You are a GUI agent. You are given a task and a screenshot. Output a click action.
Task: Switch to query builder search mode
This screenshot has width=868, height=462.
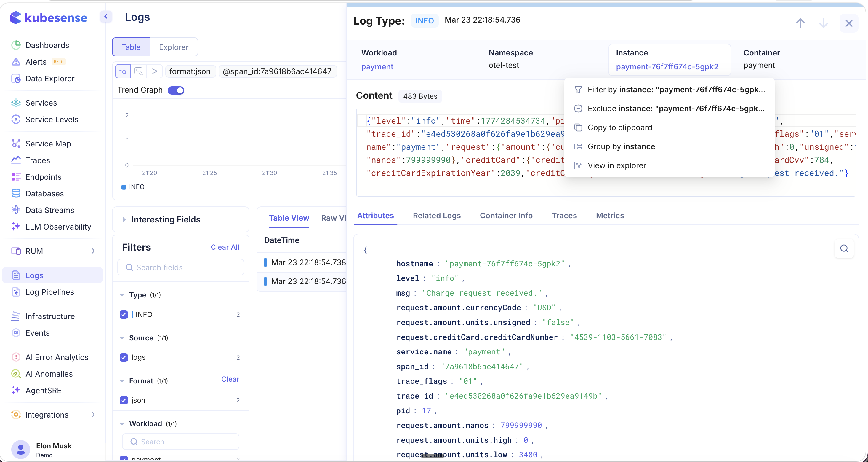(x=123, y=71)
